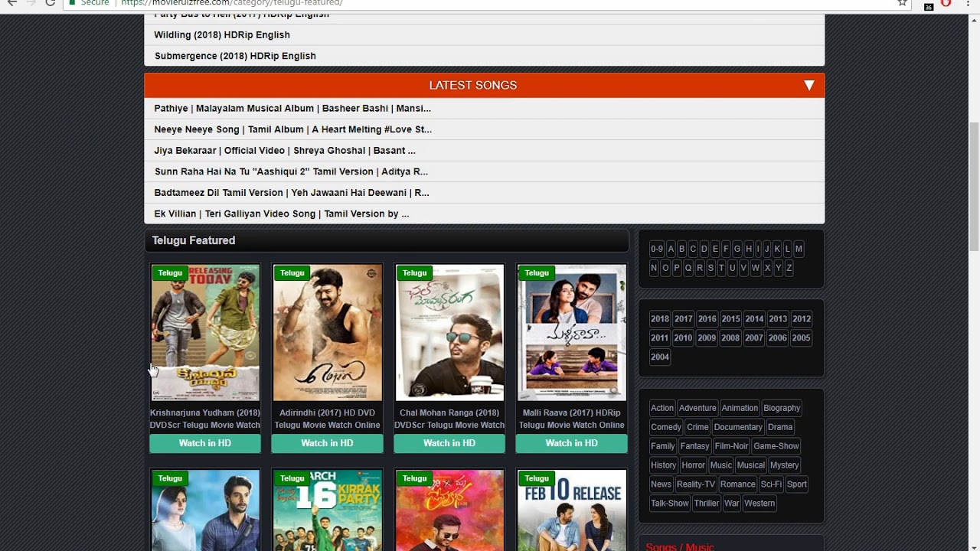980x551 pixels.
Task: Click Watch in HD under Malli Raava
Action: [x=572, y=443]
